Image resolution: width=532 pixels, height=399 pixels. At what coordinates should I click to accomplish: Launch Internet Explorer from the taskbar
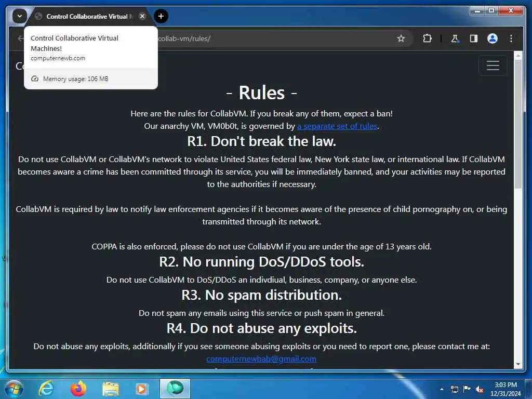tap(46, 389)
